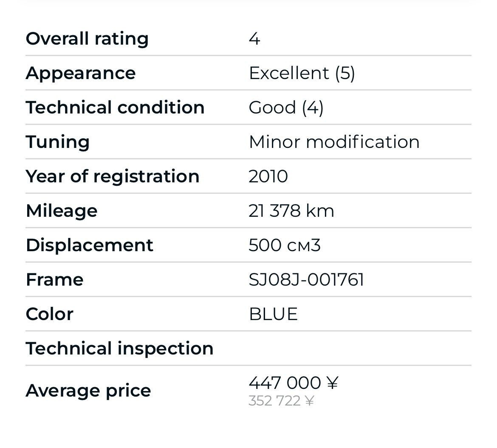Image resolution: width=497 pixels, height=448 pixels.
Task: Click the Overall rating label
Action: 87,39
